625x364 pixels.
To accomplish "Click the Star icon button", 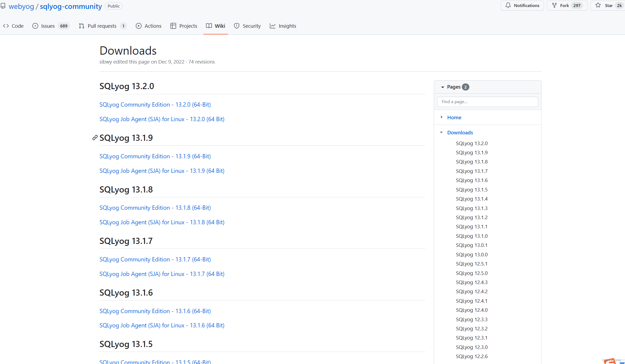I will pyautogui.click(x=598, y=5).
